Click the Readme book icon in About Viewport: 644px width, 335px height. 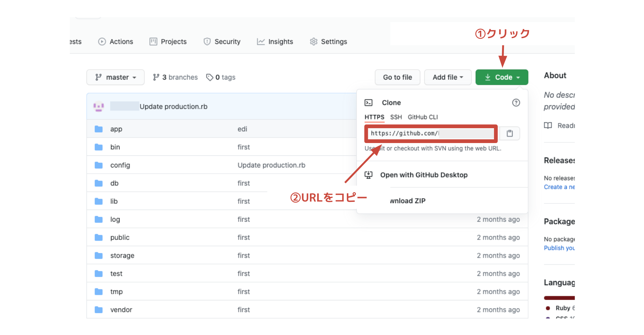coord(548,125)
